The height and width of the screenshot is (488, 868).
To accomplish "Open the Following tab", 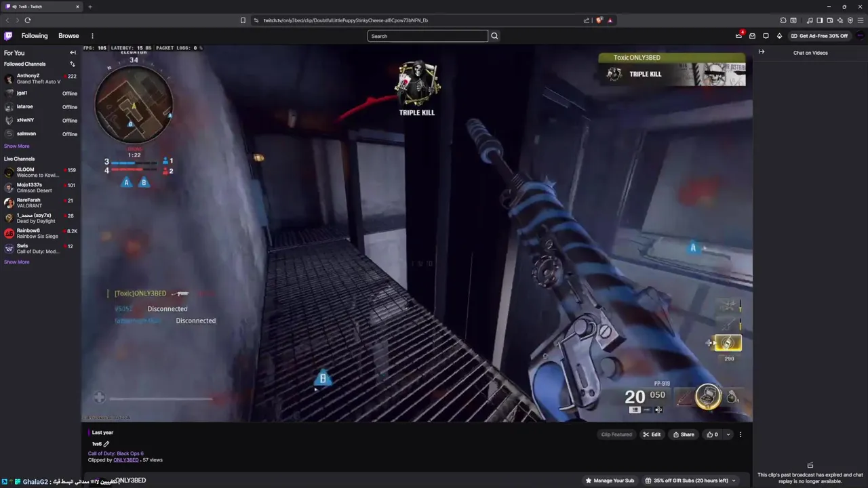I will coord(35,36).
